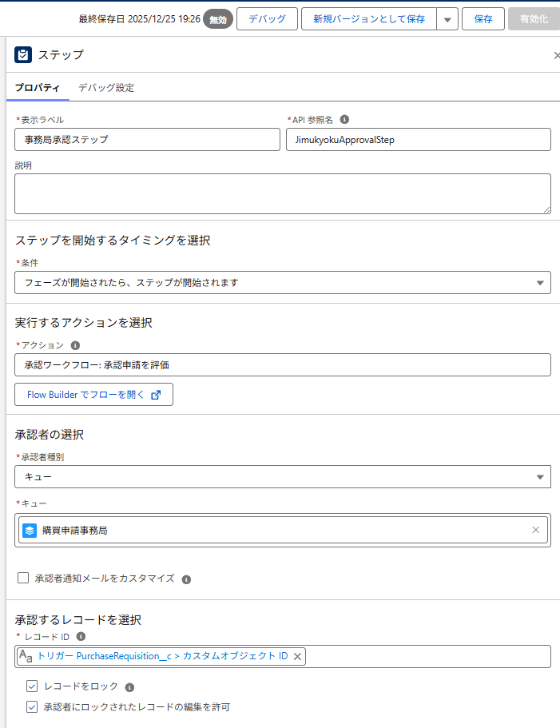Image resolution: width=560 pixels, height=728 pixels.
Task: Open the 条件 dropdown
Action: [x=283, y=282]
